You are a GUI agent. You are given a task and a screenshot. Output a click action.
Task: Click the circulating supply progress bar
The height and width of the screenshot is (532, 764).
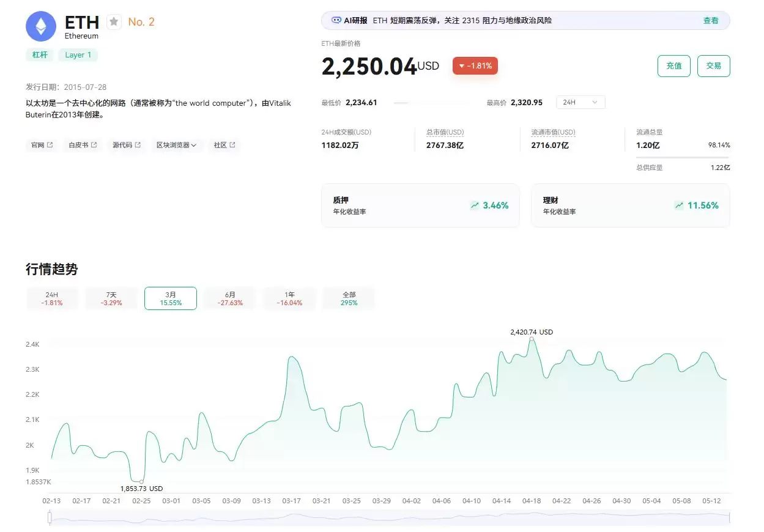pos(683,157)
